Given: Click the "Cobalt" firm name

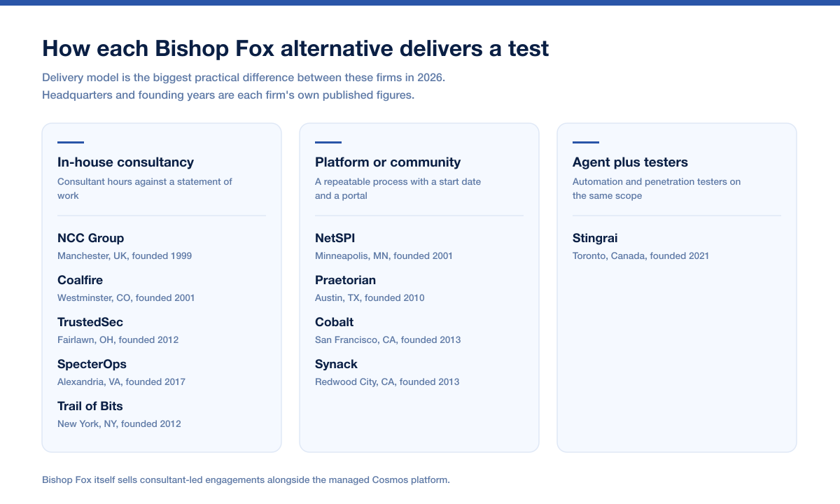Looking at the screenshot, I should pyautogui.click(x=334, y=322).
